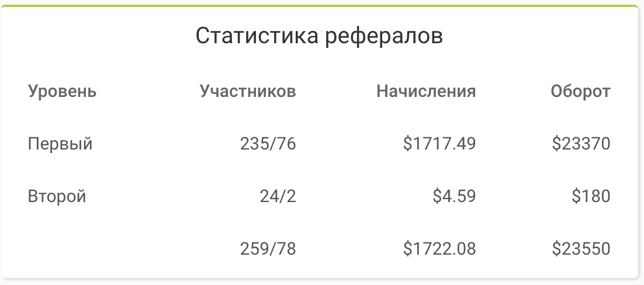Click accrual amount $1717.49
This screenshot has width=644, height=285.
point(439,144)
